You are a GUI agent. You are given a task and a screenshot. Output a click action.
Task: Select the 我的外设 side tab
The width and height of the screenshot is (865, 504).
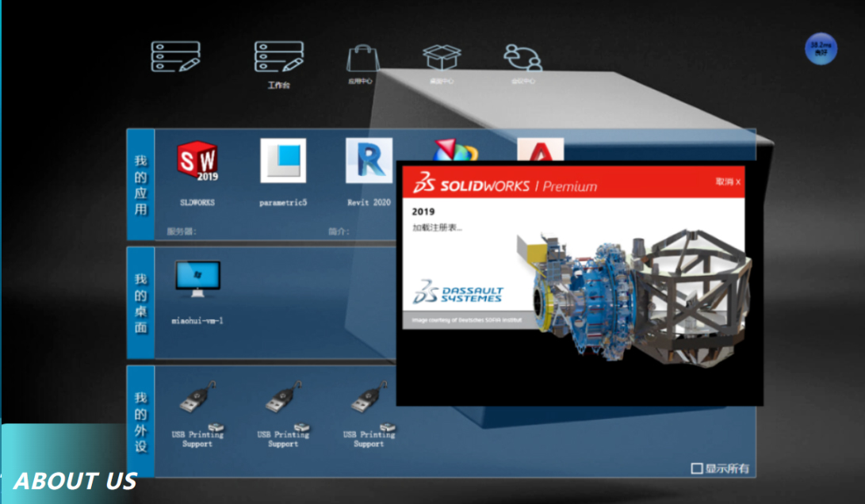(140, 422)
